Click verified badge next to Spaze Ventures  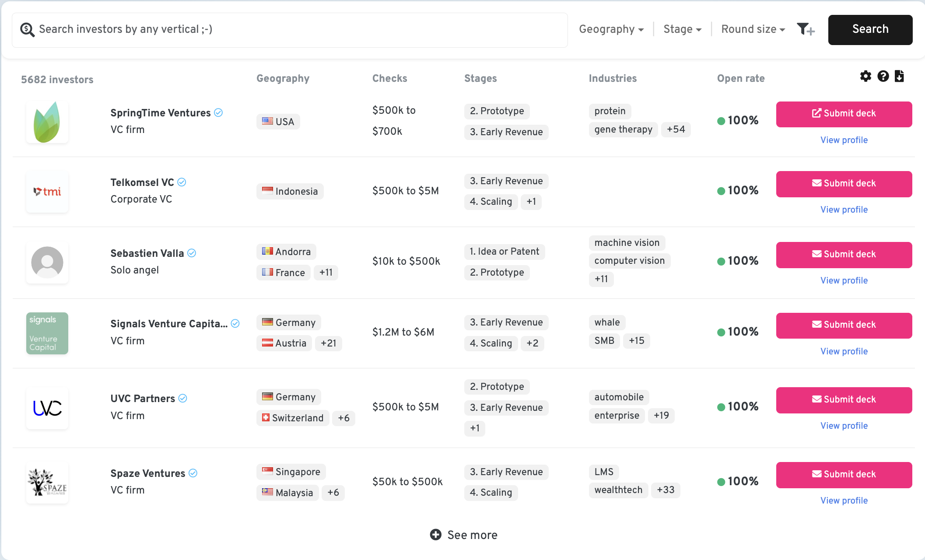click(193, 473)
